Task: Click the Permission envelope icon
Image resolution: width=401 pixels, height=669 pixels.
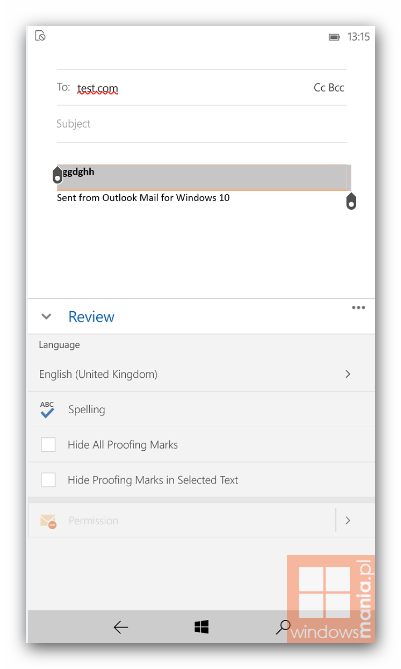Action: click(x=48, y=521)
